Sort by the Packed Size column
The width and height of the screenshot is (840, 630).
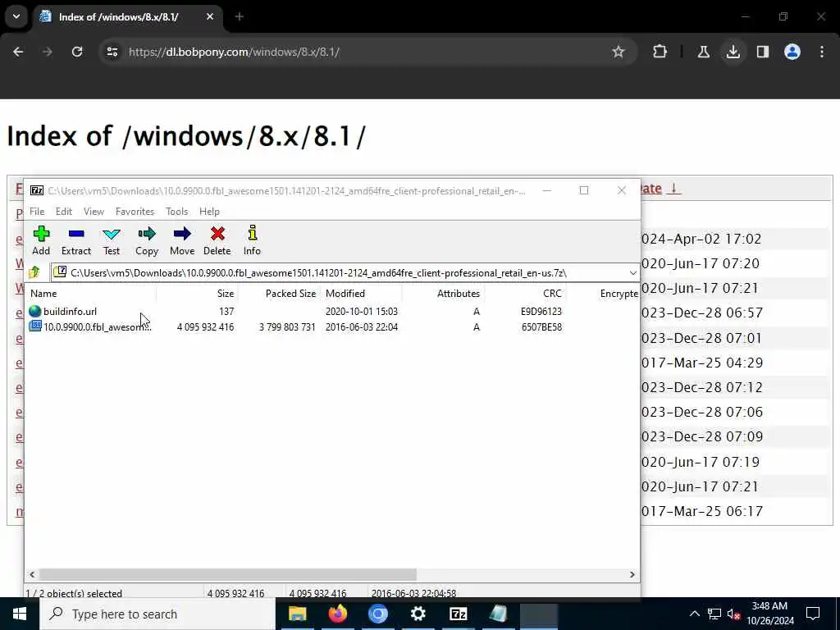279,294
